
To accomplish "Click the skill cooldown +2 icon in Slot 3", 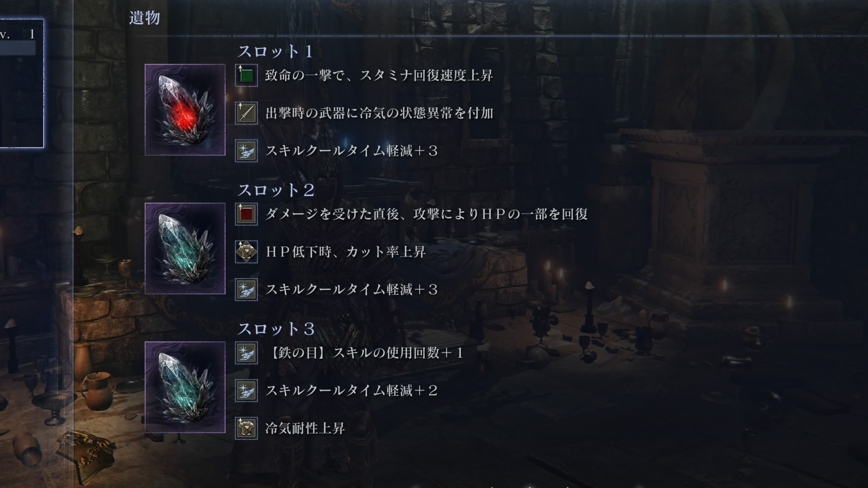I will tap(246, 391).
